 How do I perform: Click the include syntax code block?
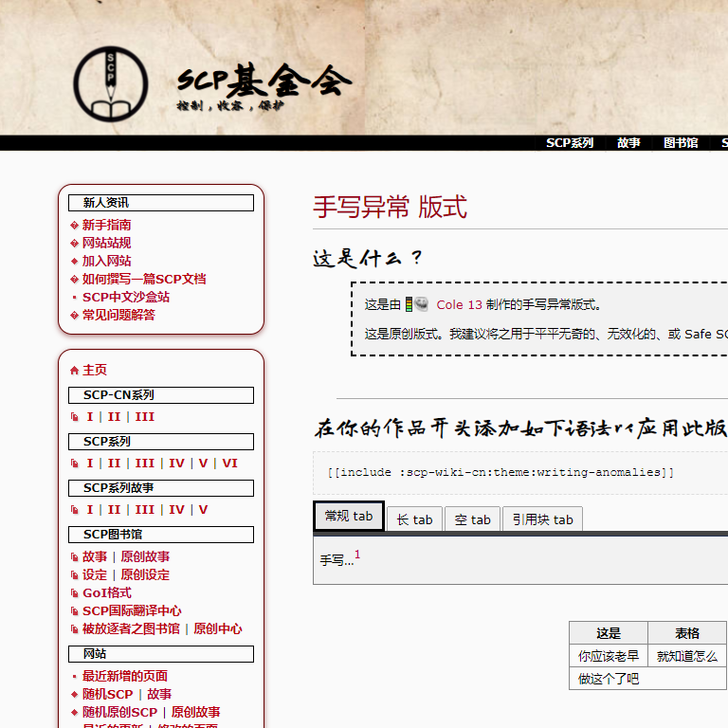pyautogui.click(x=500, y=472)
